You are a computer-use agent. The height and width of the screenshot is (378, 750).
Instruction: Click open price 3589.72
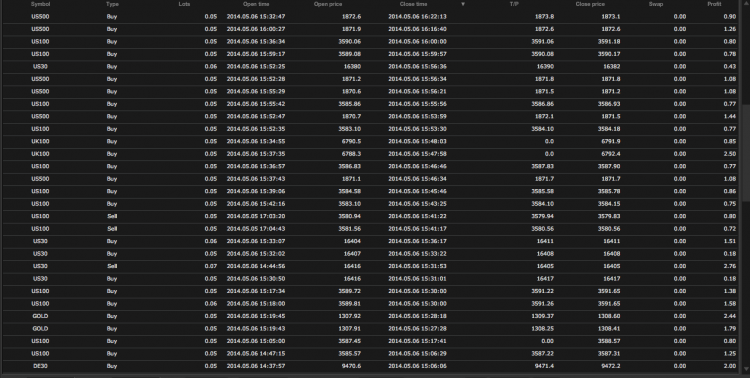coord(350,291)
